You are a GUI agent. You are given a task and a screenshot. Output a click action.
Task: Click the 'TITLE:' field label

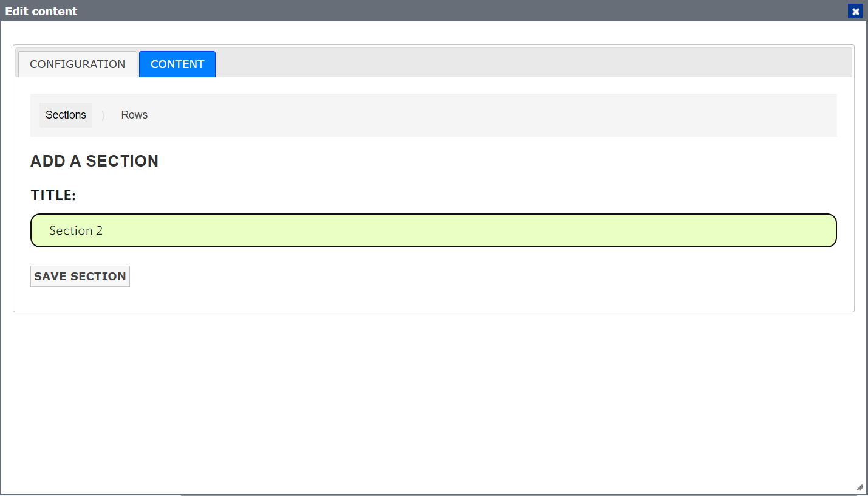[53, 195]
